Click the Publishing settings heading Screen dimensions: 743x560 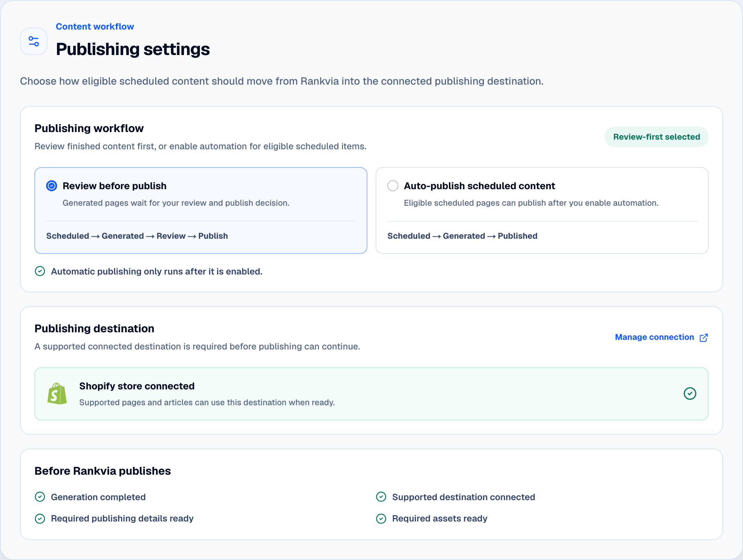point(133,49)
